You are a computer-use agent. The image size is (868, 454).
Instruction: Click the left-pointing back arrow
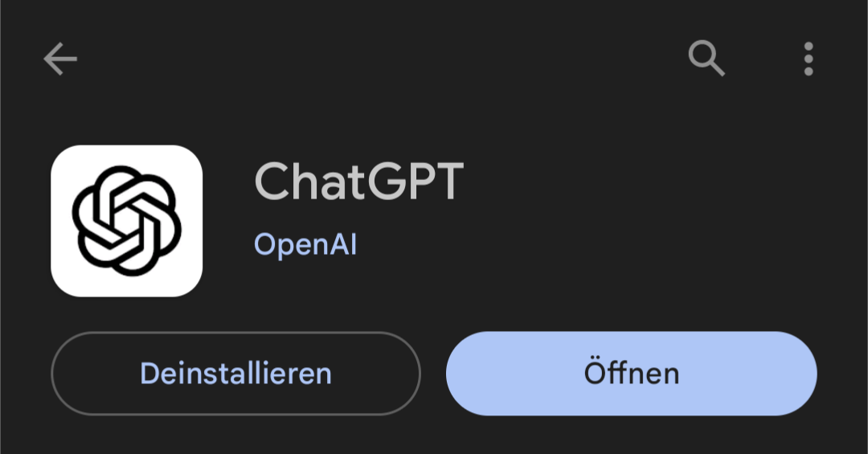pos(60,59)
